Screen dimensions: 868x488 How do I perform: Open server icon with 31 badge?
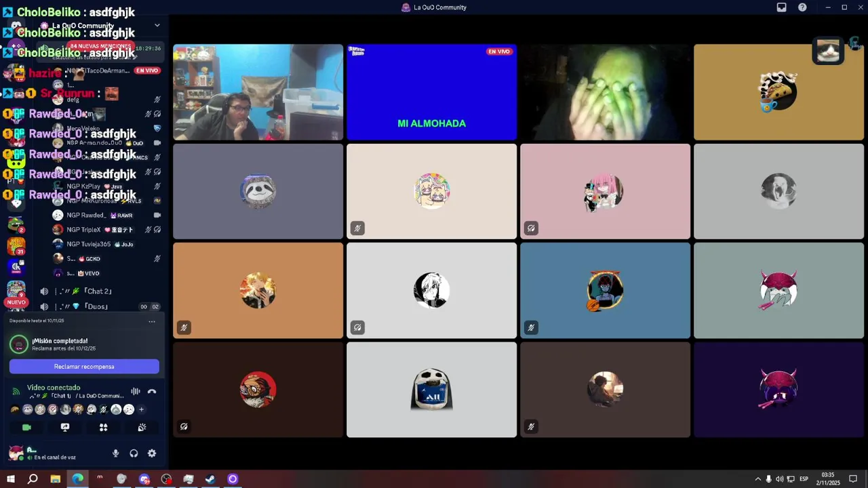point(16,245)
